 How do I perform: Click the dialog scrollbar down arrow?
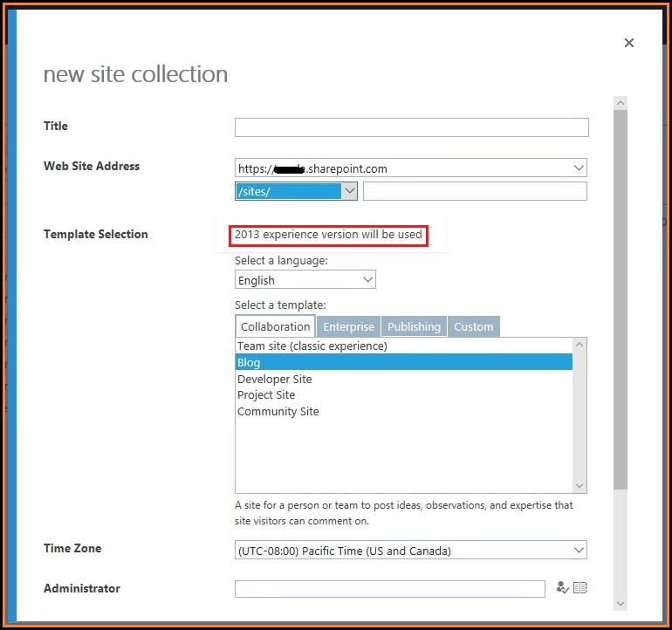coord(621,603)
